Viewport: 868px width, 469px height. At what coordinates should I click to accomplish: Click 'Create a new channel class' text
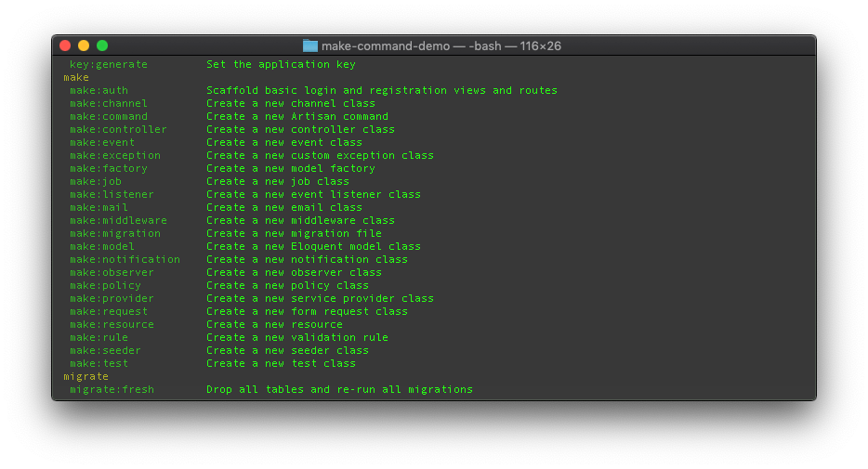point(291,103)
